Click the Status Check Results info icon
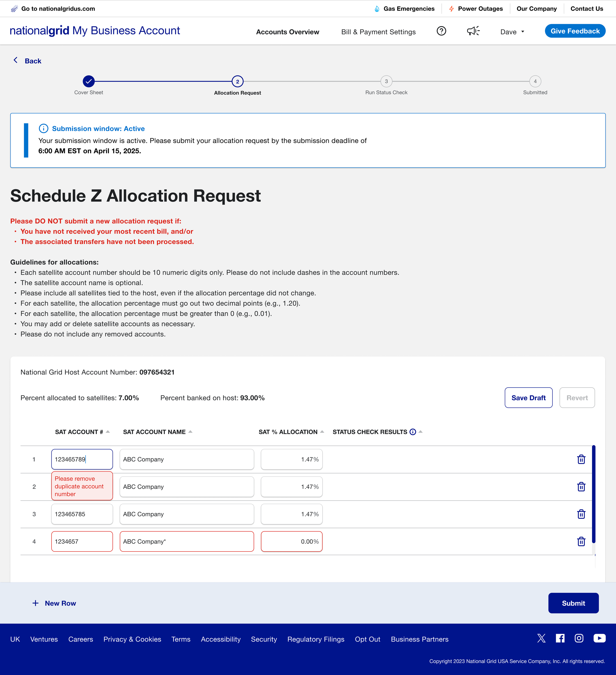616x675 pixels. pos(412,432)
